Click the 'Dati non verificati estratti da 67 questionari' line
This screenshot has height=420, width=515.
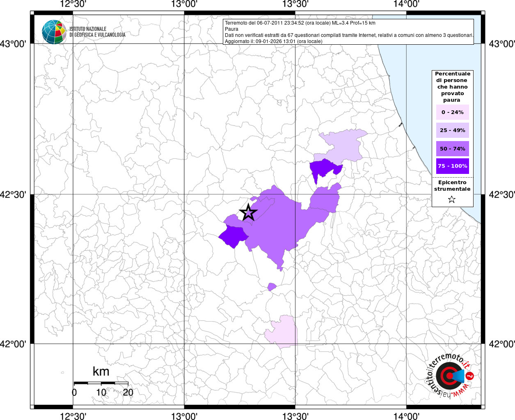coord(349,35)
